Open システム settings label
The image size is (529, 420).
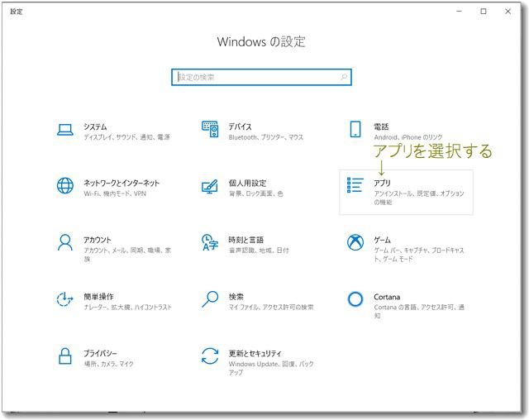coord(95,126)
